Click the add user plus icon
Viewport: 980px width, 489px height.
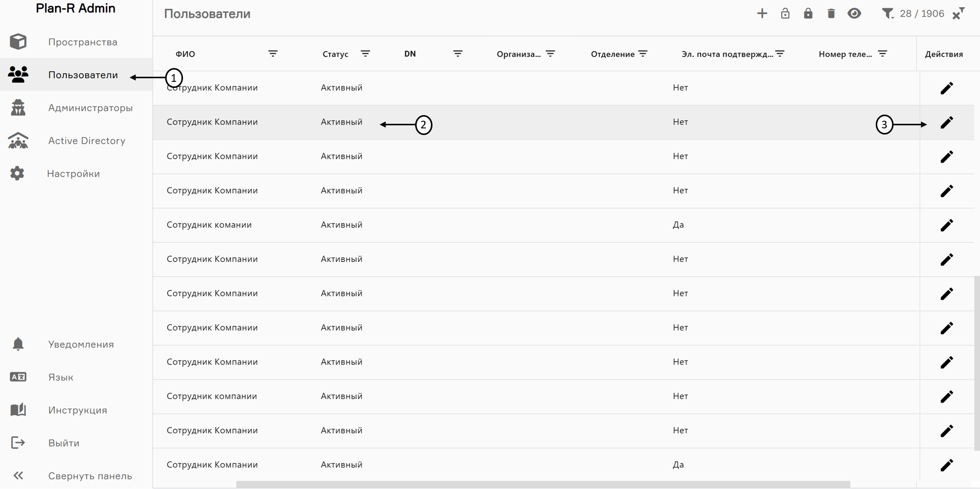pyautogui.click(x=762, y=14)
